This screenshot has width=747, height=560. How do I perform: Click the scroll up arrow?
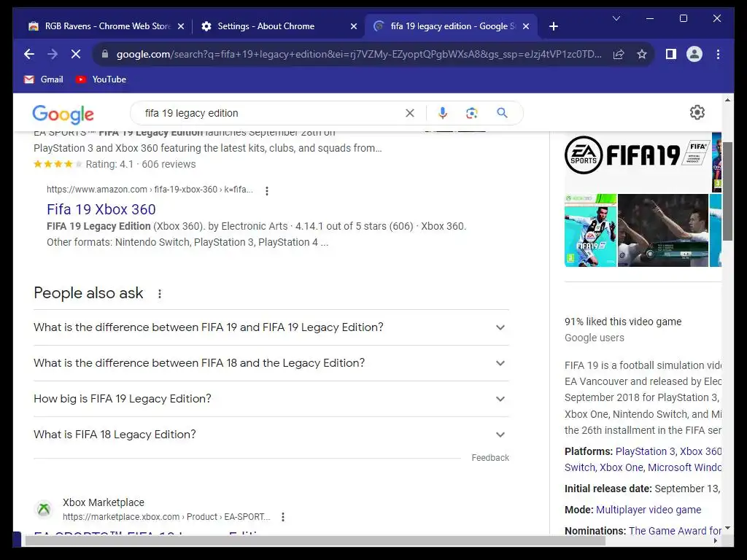[x=727, y=101]
